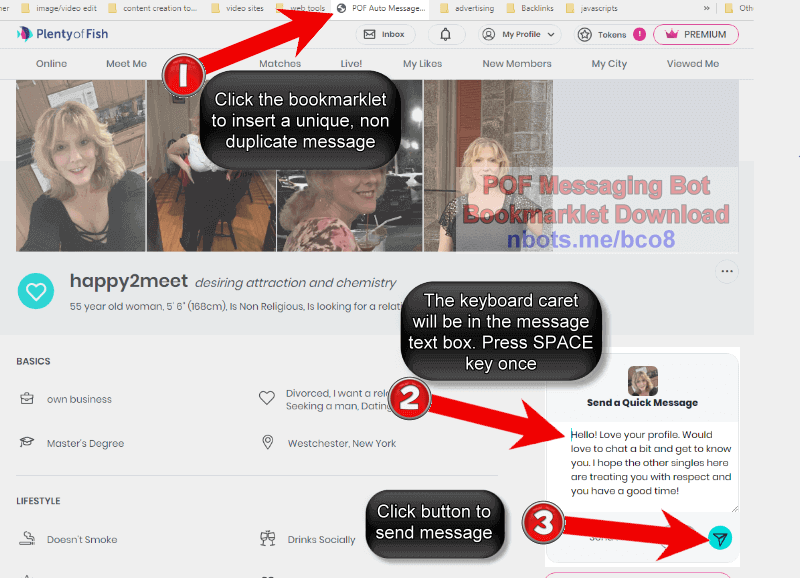This screenshot has height=578, width=800.
Task: Click the Master's Degree text
Action: point(85,443)
